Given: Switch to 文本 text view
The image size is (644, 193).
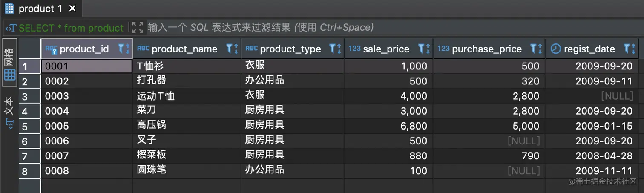Looking at the screenshot, I should [x=9, y=111].
